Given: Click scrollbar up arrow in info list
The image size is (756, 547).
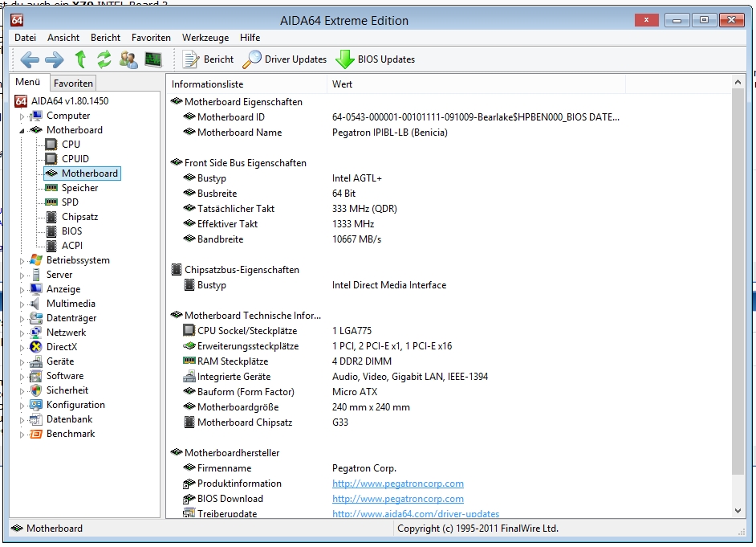Looking at the screenshot, I should point(738,82).
